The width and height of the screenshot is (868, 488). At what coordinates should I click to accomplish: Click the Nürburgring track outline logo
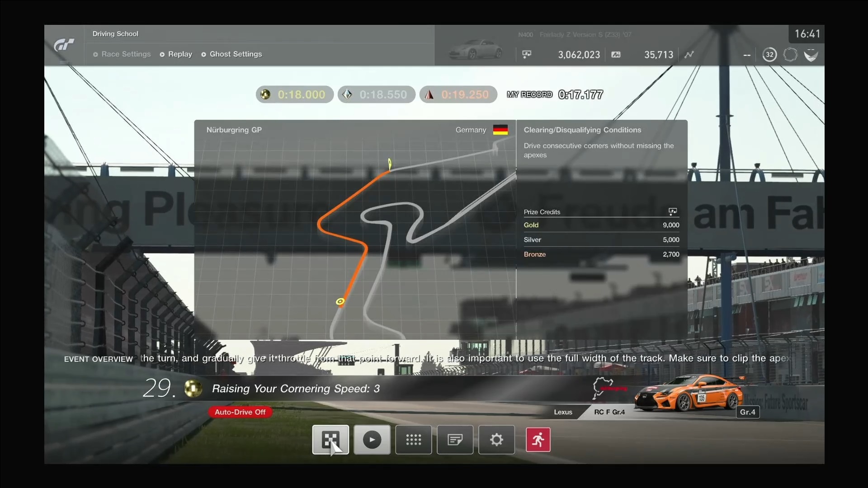609,389
